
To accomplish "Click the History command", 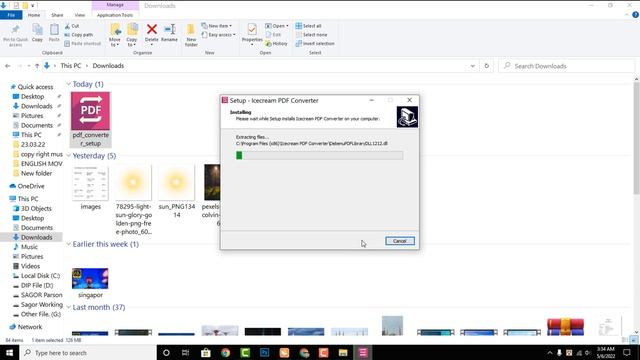I will (x=276, y=44).
